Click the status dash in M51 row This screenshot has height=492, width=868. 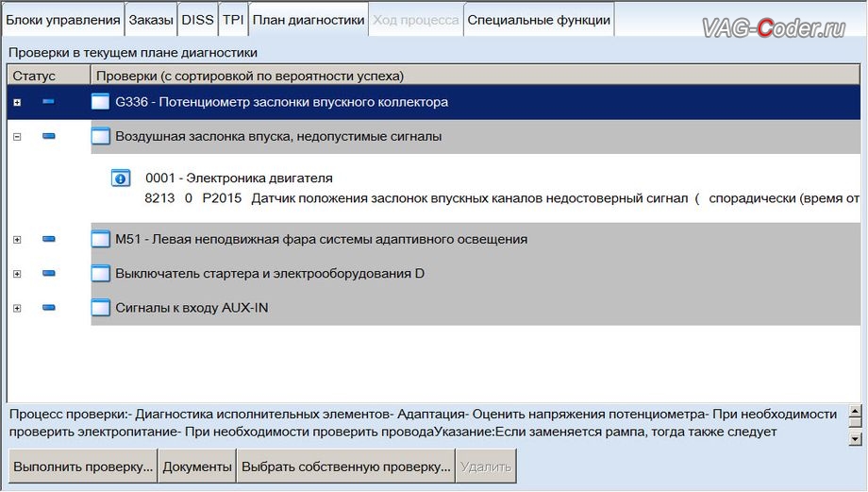pos(49,239)
